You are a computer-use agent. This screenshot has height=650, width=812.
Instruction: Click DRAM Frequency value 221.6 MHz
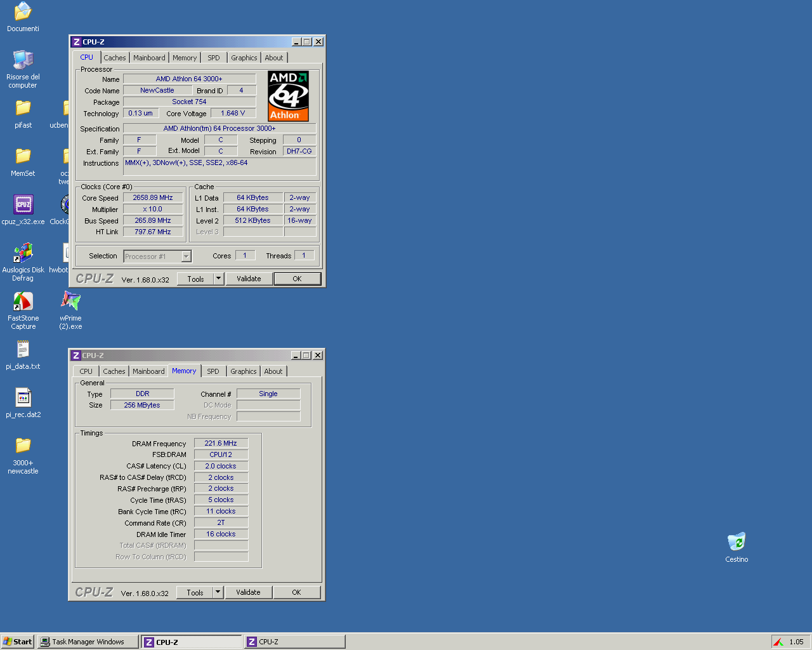coord(221,443)
